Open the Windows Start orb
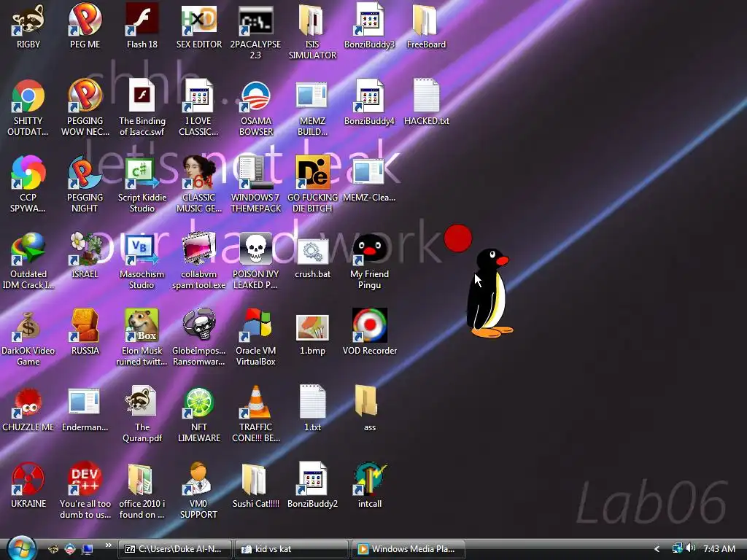This screenshot has width=747, height=560. click(21, 548)
